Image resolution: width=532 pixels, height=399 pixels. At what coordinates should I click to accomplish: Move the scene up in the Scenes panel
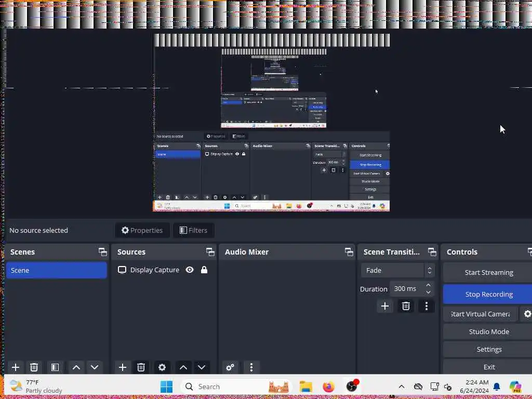point(76,367)
